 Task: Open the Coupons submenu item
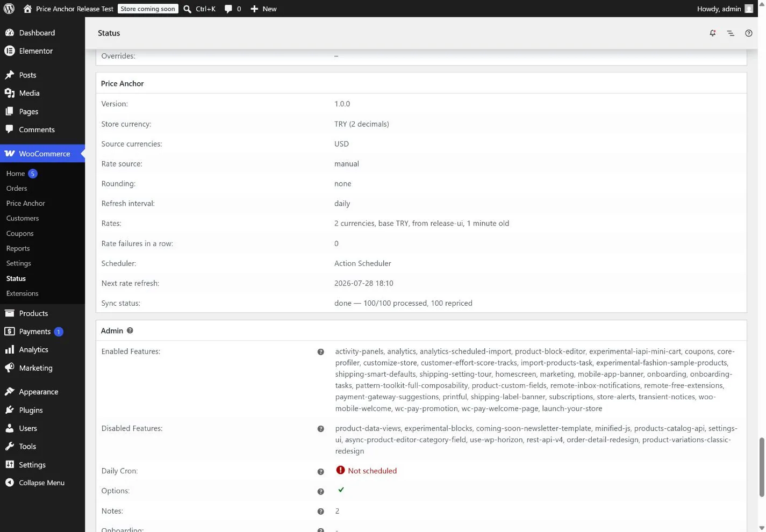coord(20,233)
